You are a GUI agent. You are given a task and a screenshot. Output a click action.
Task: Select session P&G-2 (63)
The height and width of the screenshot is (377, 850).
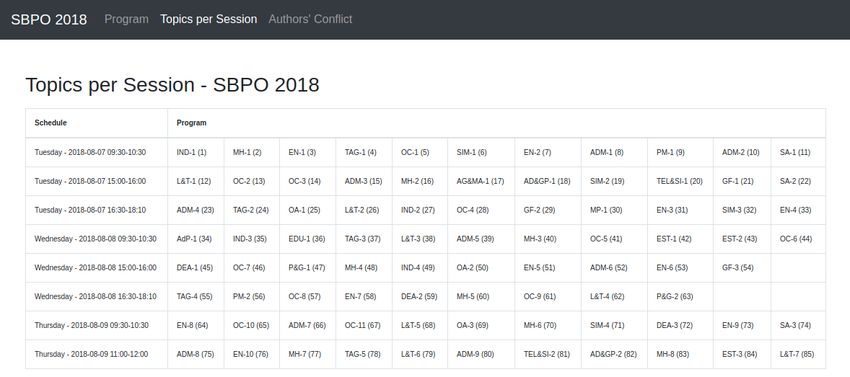pyautogui.click(x=674, y=297)
